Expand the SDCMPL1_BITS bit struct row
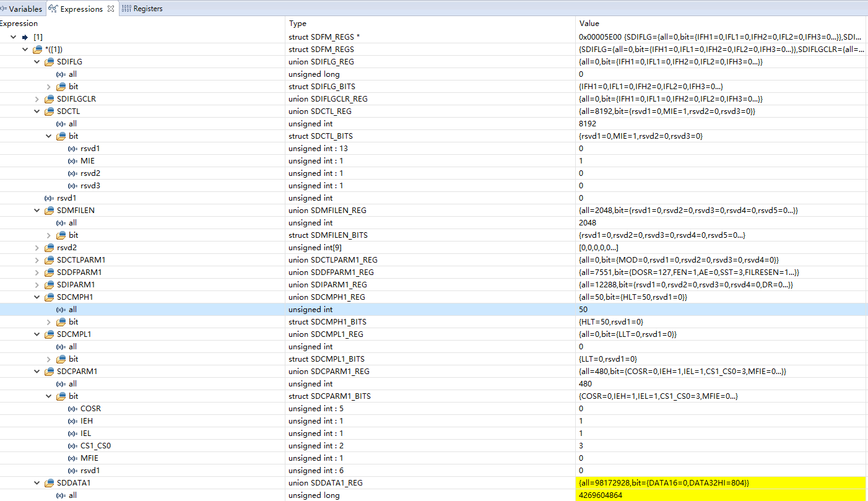Viewport: 868px width, 501px height. [49, 359]
